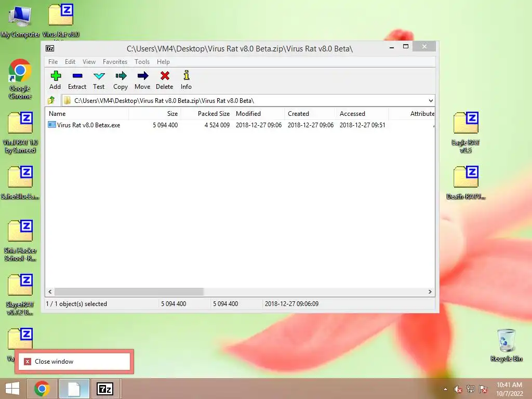532x399 pixels.
Task: Click the muted volume tray icon
Action: coord(458,389)
